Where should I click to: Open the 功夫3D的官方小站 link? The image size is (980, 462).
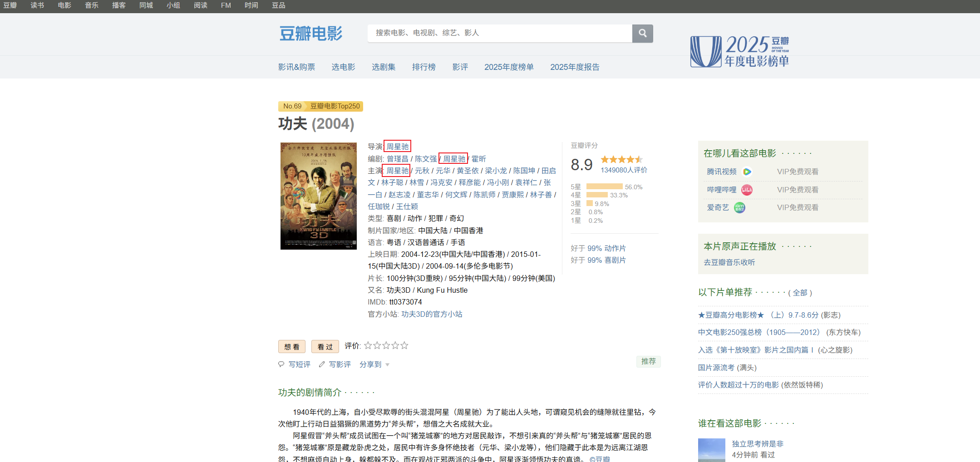432,314
